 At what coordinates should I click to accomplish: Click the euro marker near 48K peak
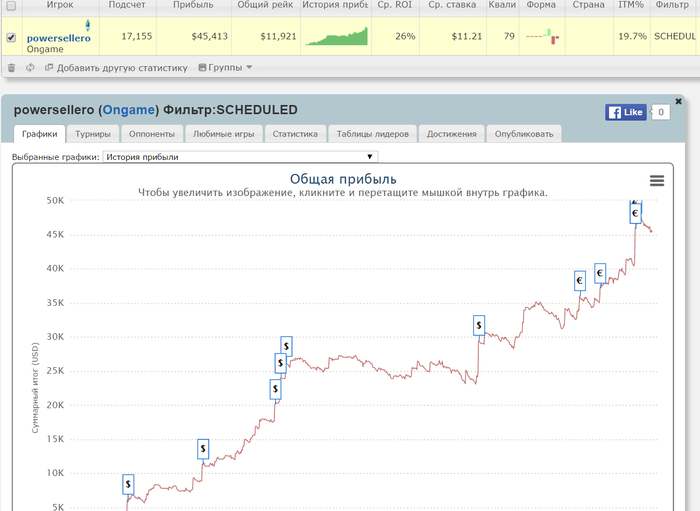click(635, 213)
